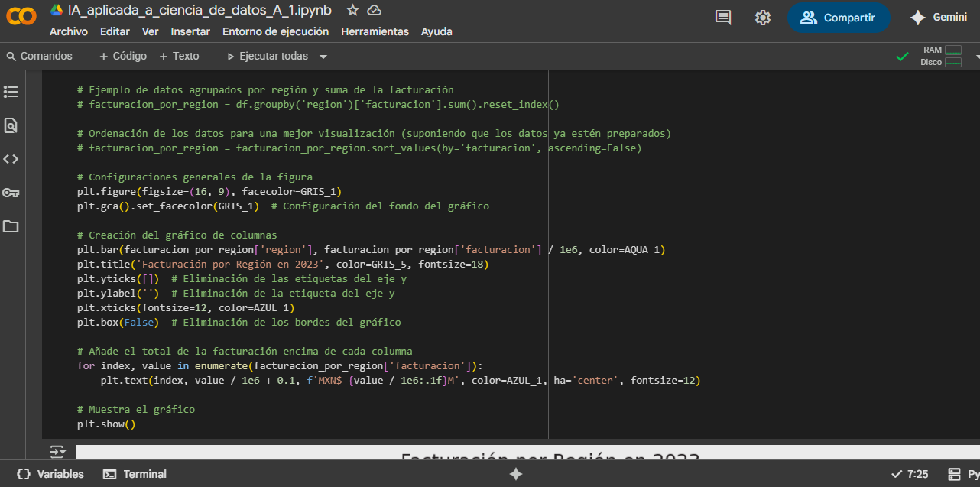
Task: Click the plt.xticks(fontsize=12) line
Action: [x=186, y=307]
